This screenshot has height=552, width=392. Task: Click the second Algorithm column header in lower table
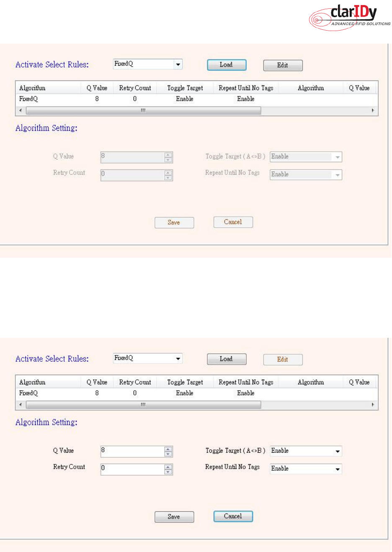point(311,382)
